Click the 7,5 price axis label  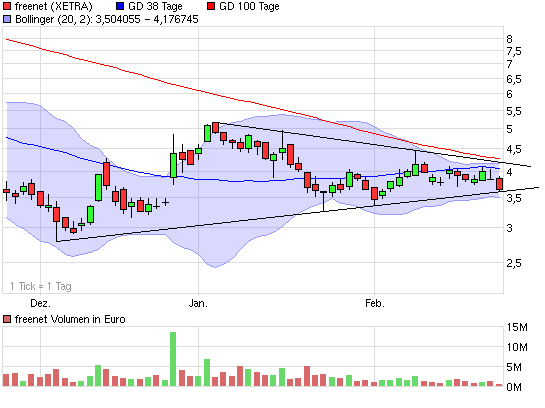[514, 51]
